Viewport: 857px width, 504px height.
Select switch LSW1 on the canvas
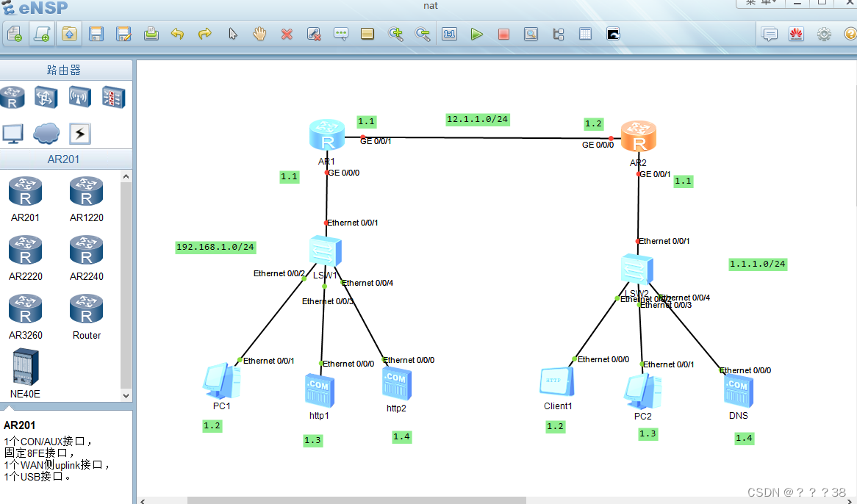click(x=325, y=252)
